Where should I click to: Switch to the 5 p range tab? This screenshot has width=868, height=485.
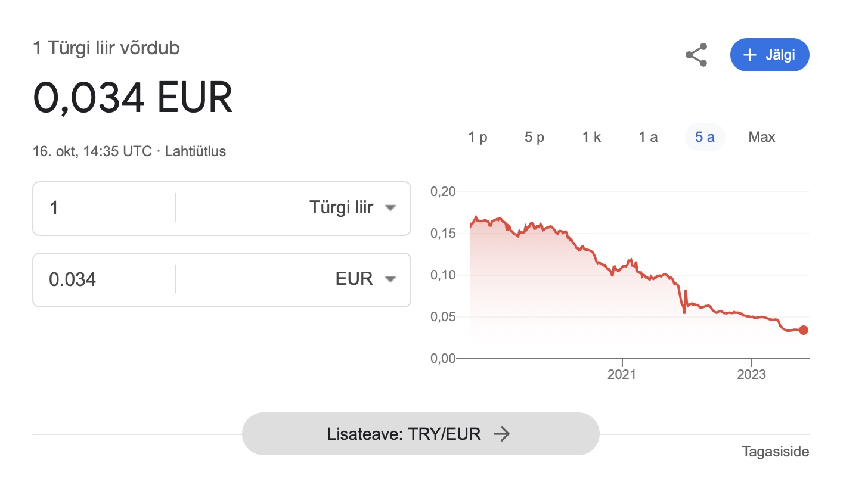tap(534, 137)
